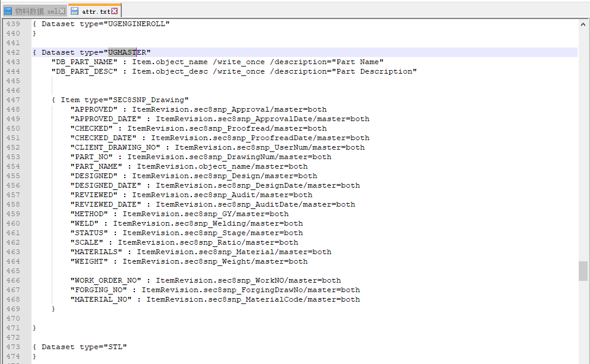Image resolution: width=590 pixels, height=364 pixels.
Task: Click the "CHECKED_DATE" key text
Action: (x=103, y=138)
